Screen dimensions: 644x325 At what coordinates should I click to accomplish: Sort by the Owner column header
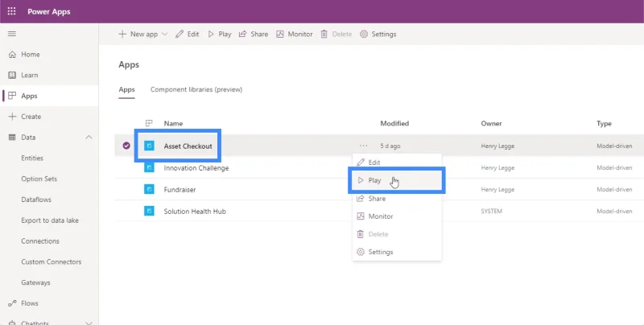click(x=491, y=124)
